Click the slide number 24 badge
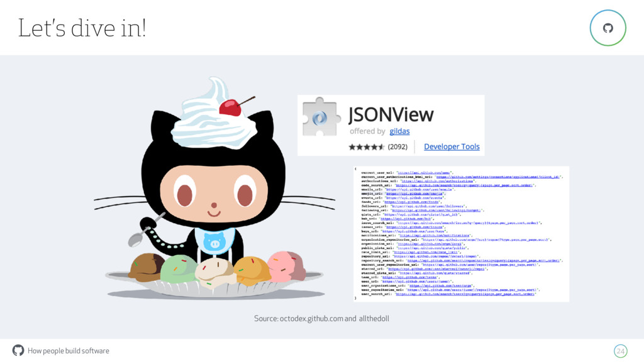 point(620,351)
